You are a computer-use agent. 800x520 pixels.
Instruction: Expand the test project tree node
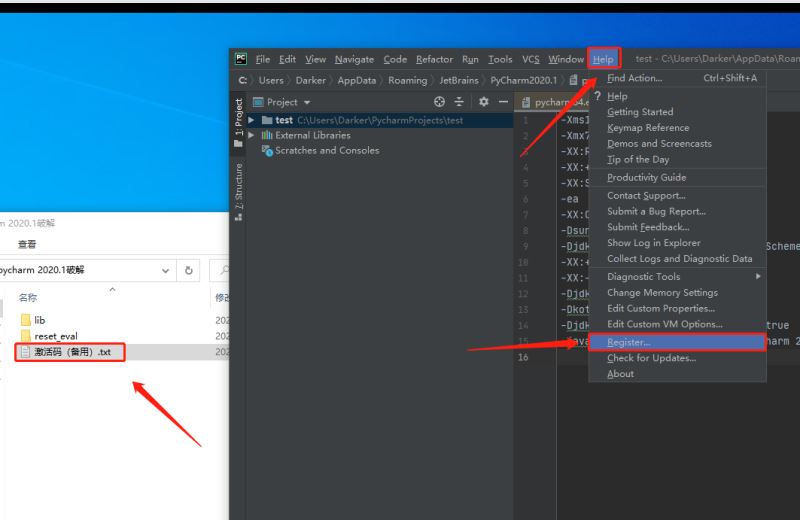252,120
